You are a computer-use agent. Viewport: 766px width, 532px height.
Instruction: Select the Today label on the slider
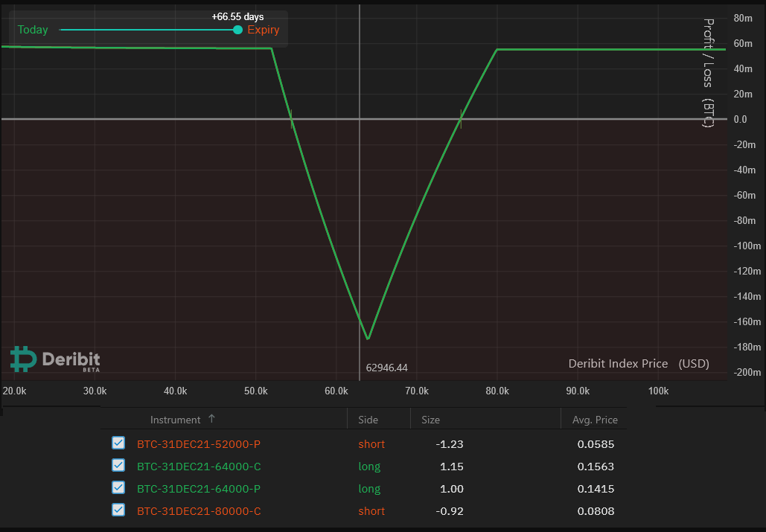pos(33,30)
